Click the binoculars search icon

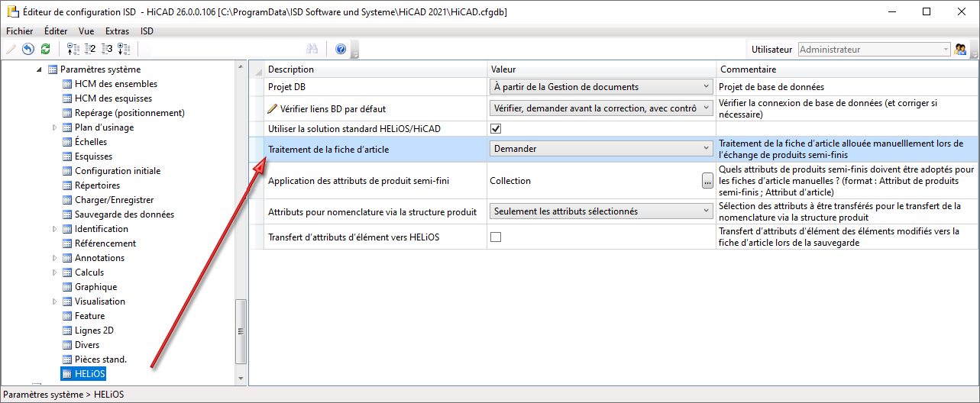(x=312, y=49)
